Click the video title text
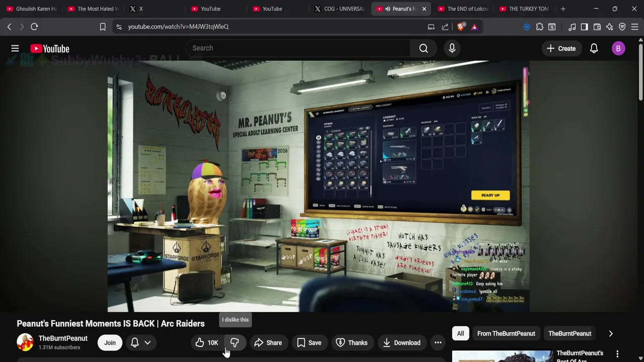644x362 pixels. tap(111, 324)
